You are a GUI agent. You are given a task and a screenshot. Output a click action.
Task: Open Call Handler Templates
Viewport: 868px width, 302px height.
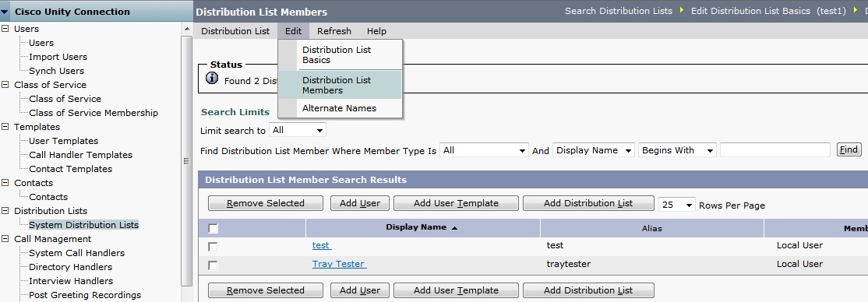[x=81, y=155]
